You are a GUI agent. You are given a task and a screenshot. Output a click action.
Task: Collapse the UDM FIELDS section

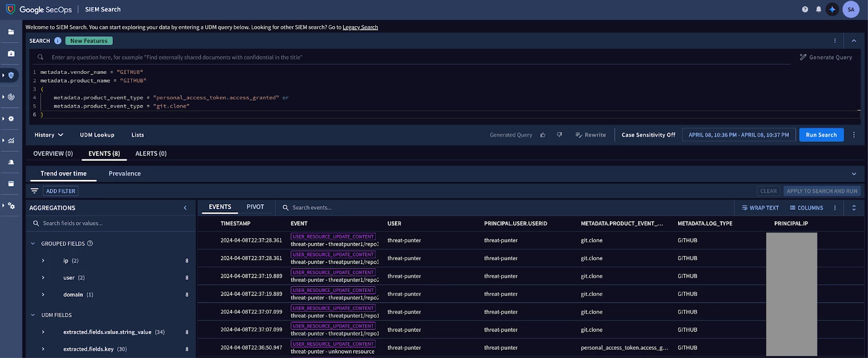(33, 315)
